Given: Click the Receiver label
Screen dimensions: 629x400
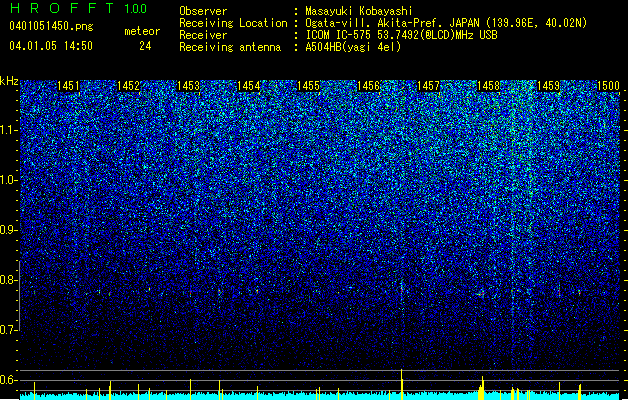Looking at the screenshot, I should click(x=203, y=35).
